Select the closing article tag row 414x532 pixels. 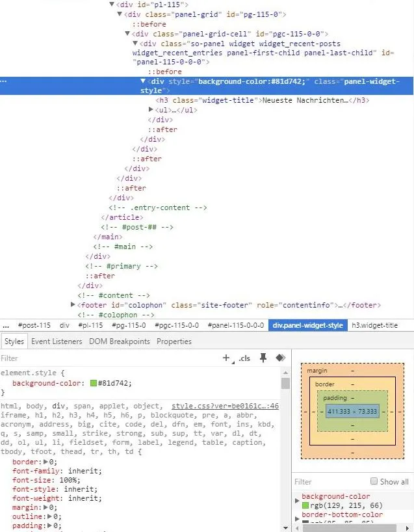pyautogui.click(x=122, y=217)
